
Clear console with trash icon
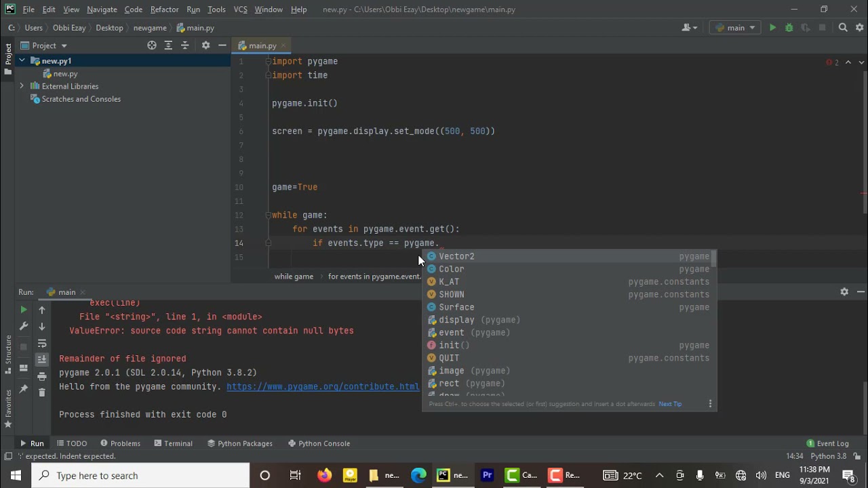click(42, 392)
